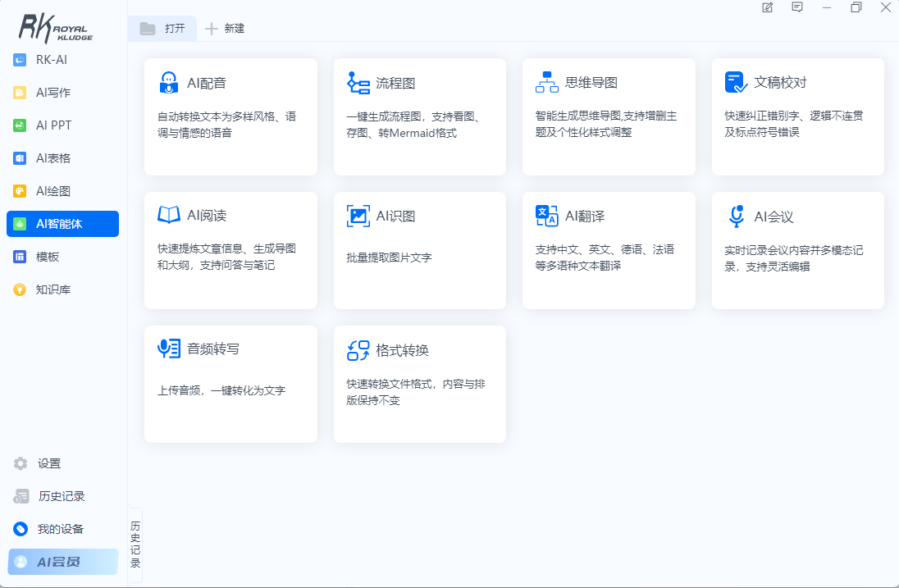Click the 历史记录 sidebar icon
The image size is (899, 588).
pos(21,496)
